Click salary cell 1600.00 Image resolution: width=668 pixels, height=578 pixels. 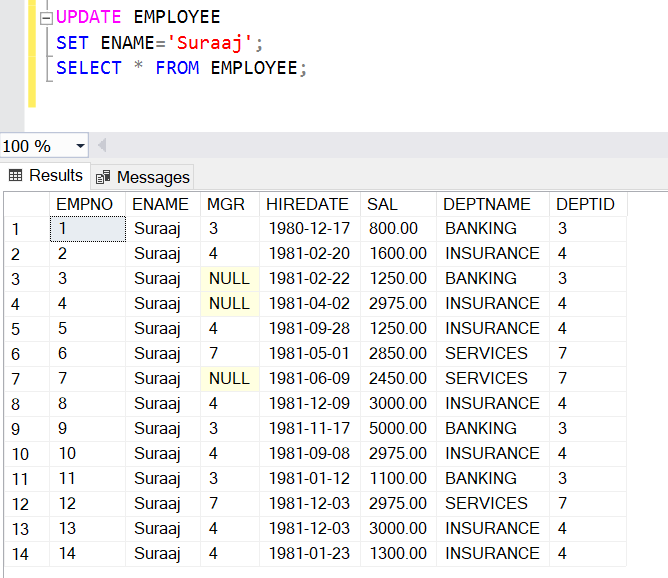tap(398, 254)
